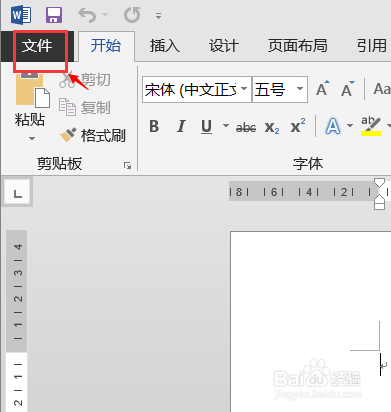This screenshot has width=391, height=412.
Task: Click the Word application icon
Action: pyautogui.click(x=21, y=15)
